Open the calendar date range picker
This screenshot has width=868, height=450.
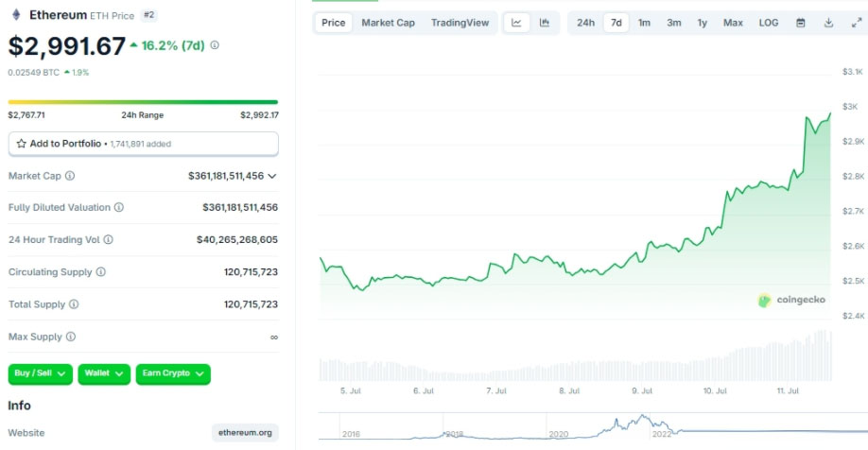point(801,23)
